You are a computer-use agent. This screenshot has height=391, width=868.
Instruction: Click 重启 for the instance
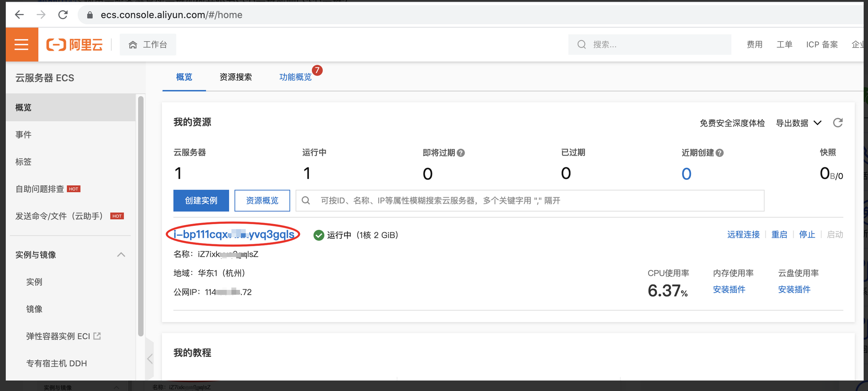tap(779, 235)
